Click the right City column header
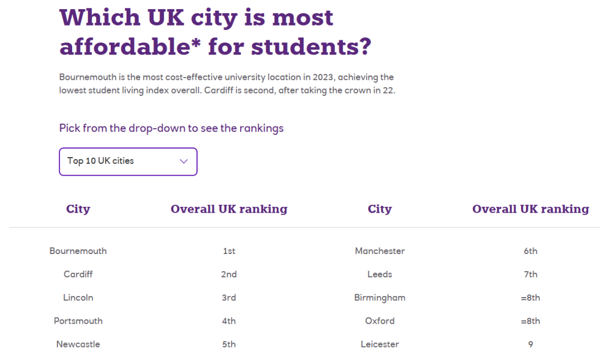 [x=380, y=209]
